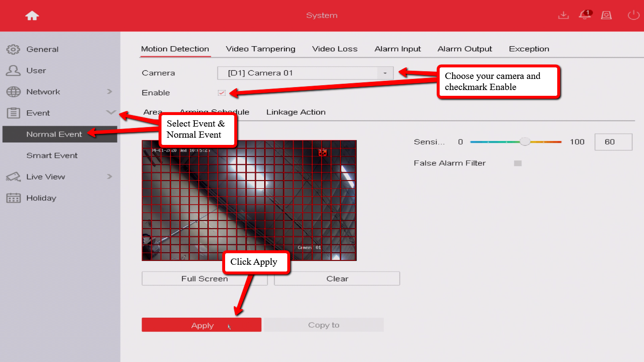Viewport: 644px width, 362px height.
Task: Click the Apply button
Action: [x=201, y=325]
